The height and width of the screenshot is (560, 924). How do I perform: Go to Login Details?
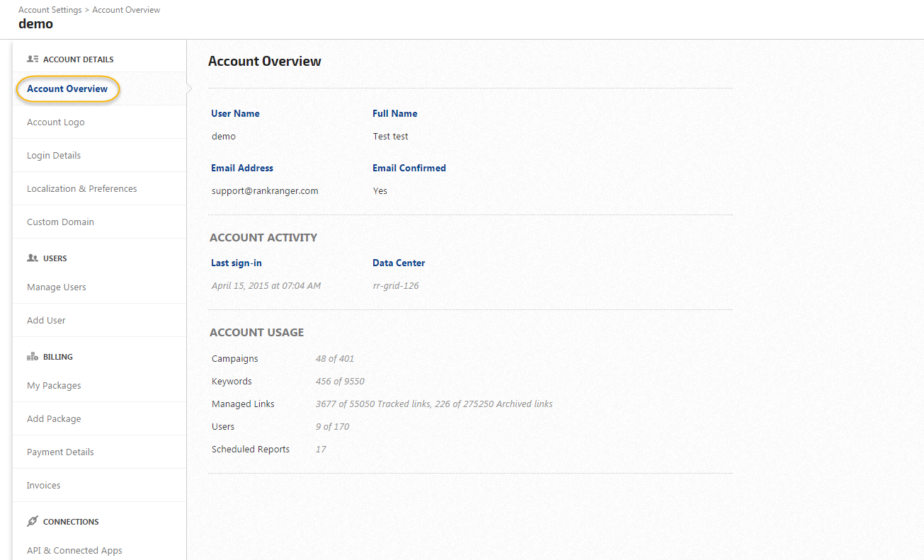click(54, 156)
